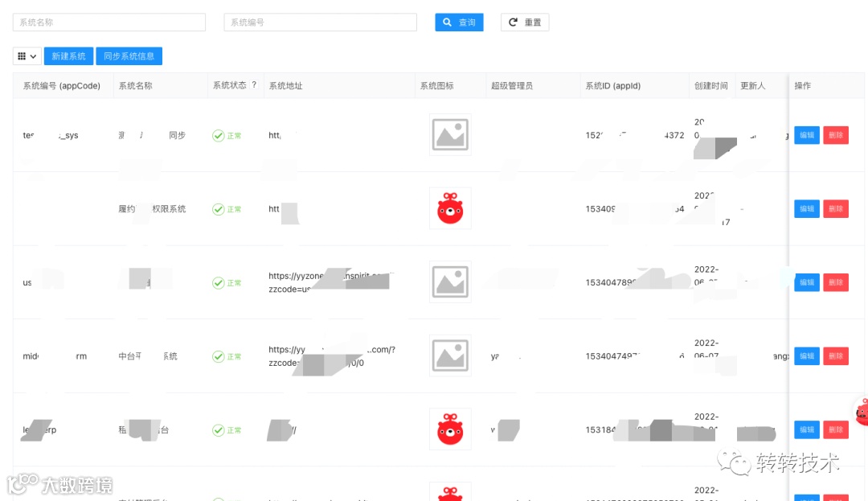868x501 pixels.
Task: Click the appId cell starting 153409
Action: pos(635,209)
